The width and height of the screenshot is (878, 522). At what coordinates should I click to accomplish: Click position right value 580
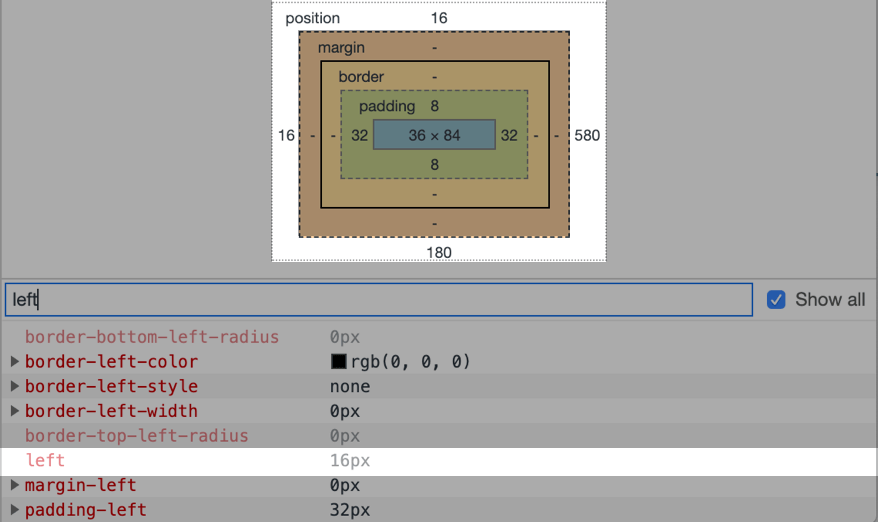click(x=587, y=135)
